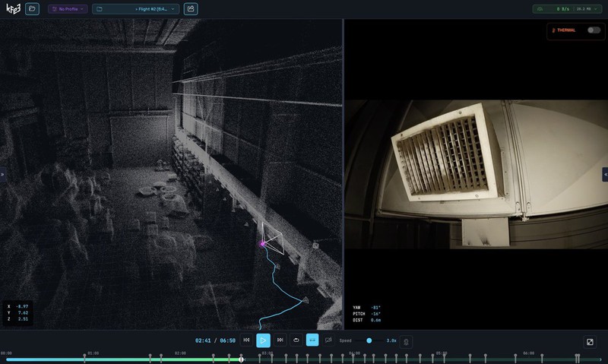Image resolution: width=608 pixels, height=364 pixels.
Task: Click the marker pin icon beside speed
Action: coord(406,341)
